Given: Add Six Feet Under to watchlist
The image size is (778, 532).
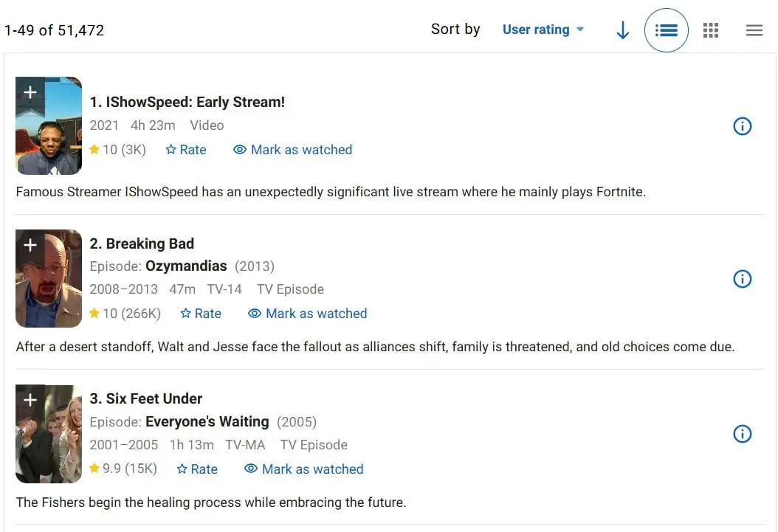Looking at the screenshot, I should click(x=30, y=400).
